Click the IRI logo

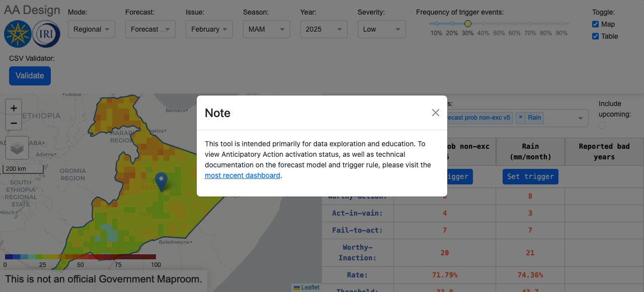tap(46, 34)
